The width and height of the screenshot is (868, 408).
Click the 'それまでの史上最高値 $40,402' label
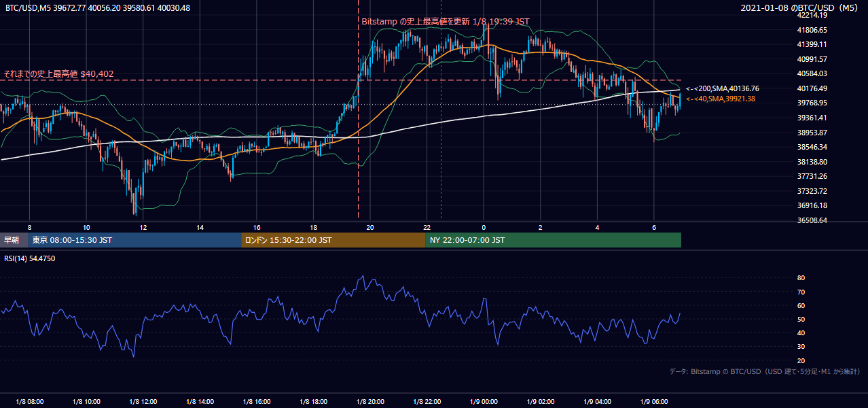pyautogui.click(x=58, y=73)
